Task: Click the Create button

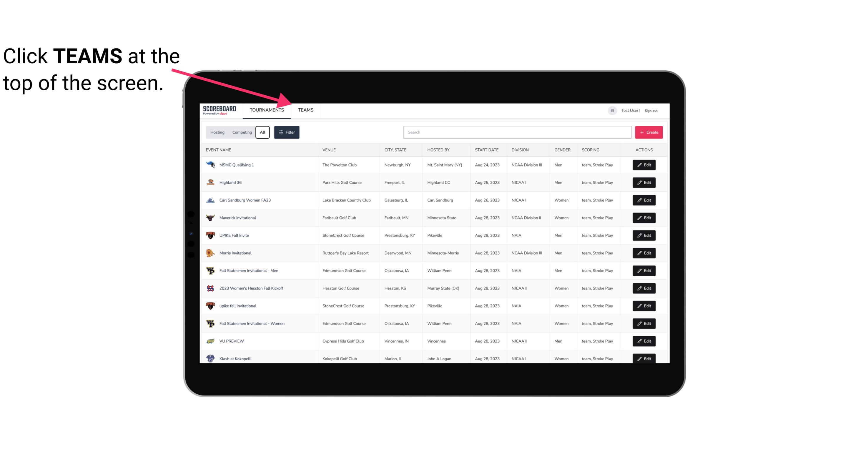Action: (x=648, y=132)
